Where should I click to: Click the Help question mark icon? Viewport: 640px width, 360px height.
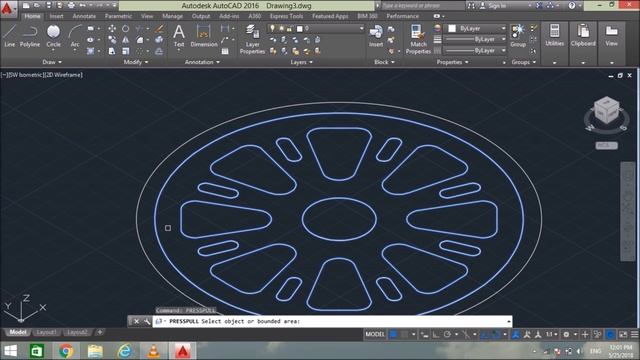572,5
